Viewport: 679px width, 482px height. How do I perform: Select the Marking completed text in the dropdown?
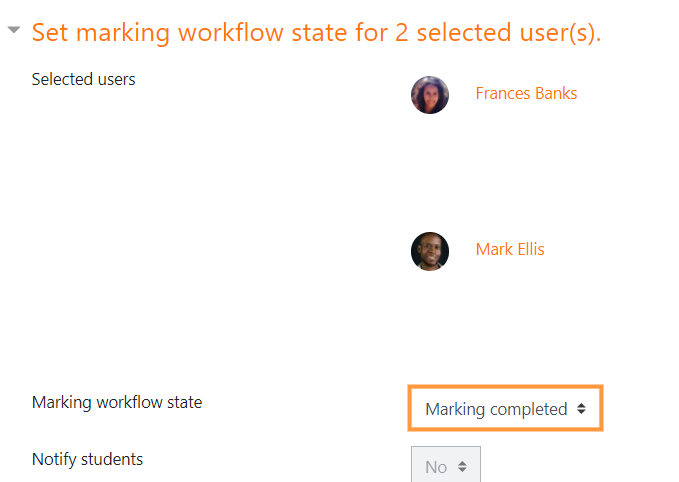tap(496, 409)
